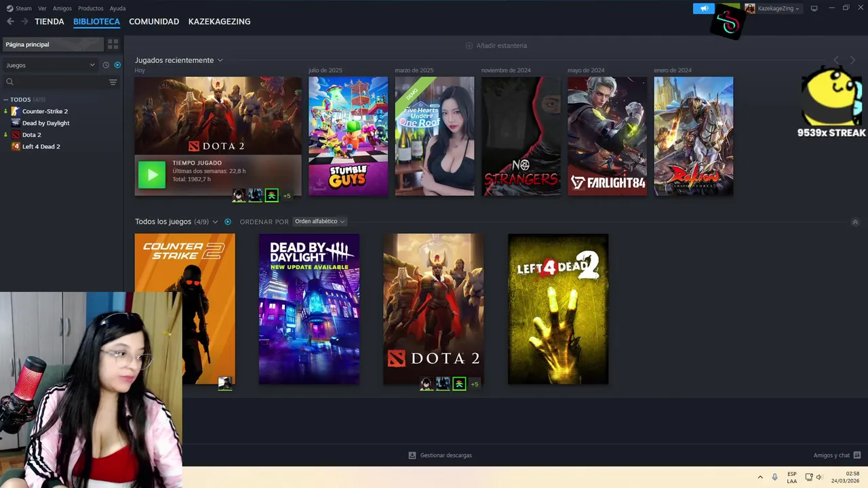Click friend avatar on Counter-Strike 2 cover
Screen dimensions: 868x488
[225, 384]
